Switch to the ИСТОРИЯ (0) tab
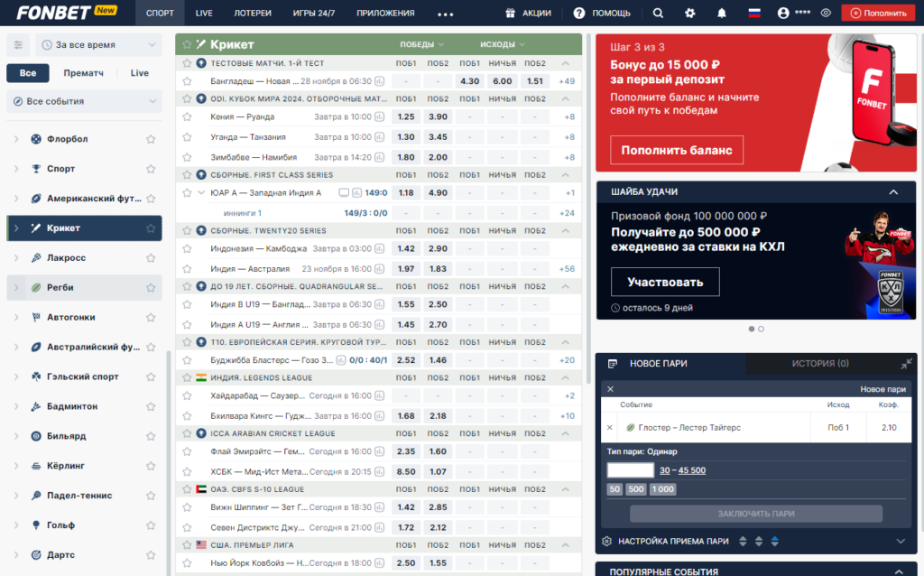Viewport: 924px width, 576px height. [820, 364]
